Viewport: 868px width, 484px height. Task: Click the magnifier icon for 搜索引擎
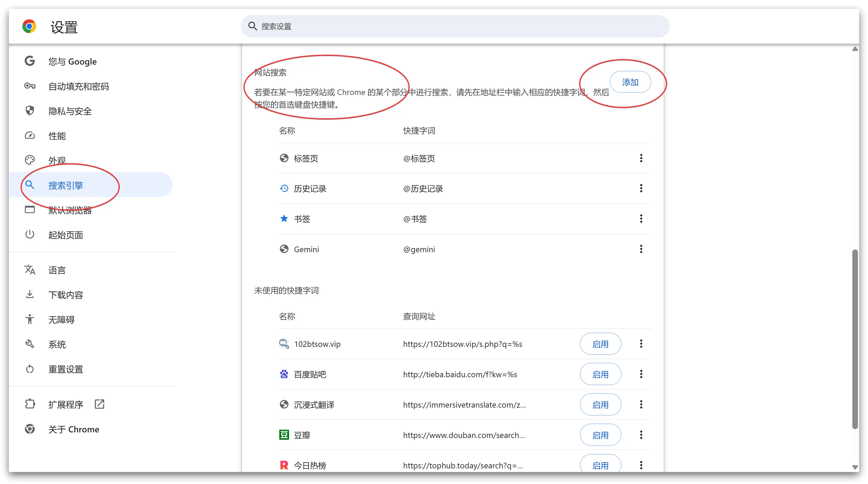click(30, 185)
